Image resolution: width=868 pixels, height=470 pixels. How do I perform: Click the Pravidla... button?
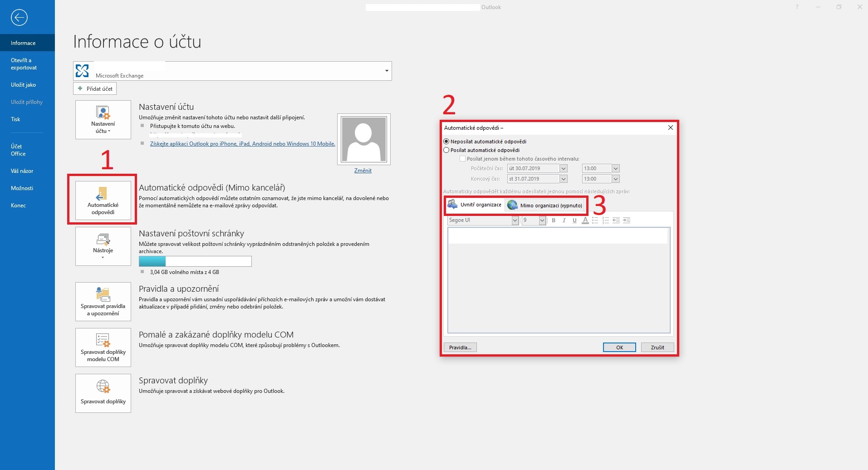(460, 348)
